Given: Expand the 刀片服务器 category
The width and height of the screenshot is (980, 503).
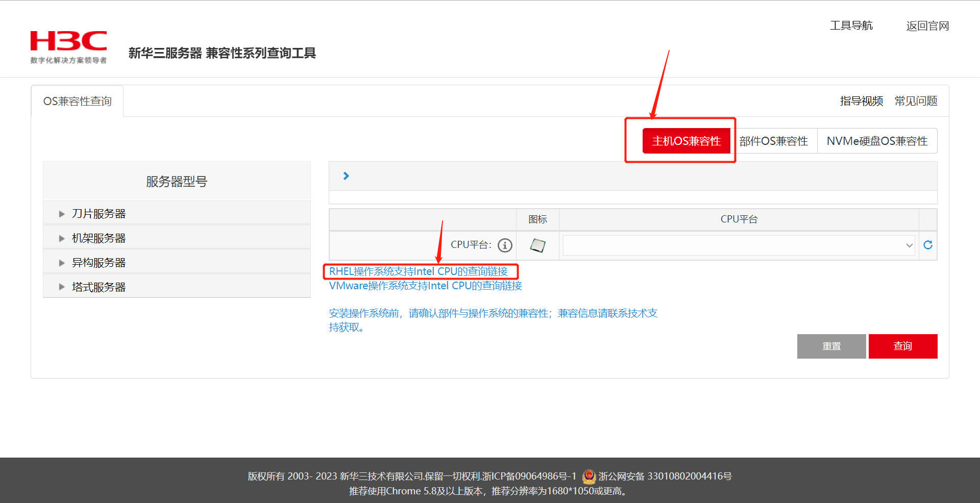Looking at the screenshot, I should (x=177, y=213).
